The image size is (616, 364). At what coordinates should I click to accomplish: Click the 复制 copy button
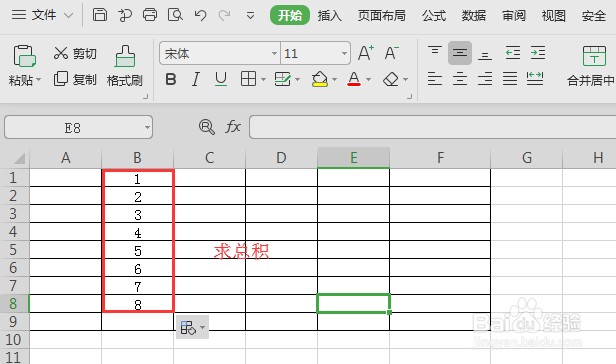[x=75, y=79]
